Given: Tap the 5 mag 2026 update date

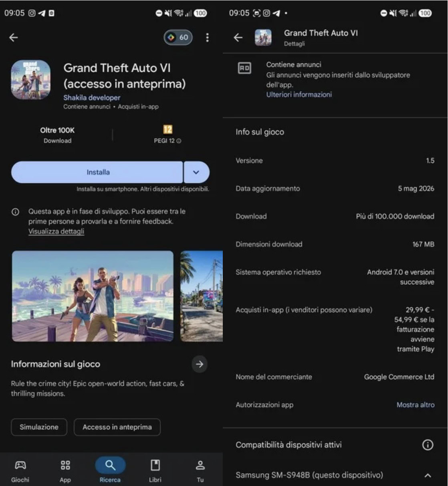Looking at the screenshot, I should point(416,188).
